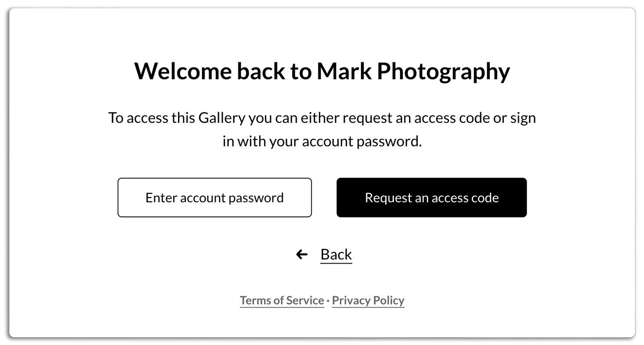View the Terms of Service in footer
The image size is (644, 345).
tap(282, 300)
